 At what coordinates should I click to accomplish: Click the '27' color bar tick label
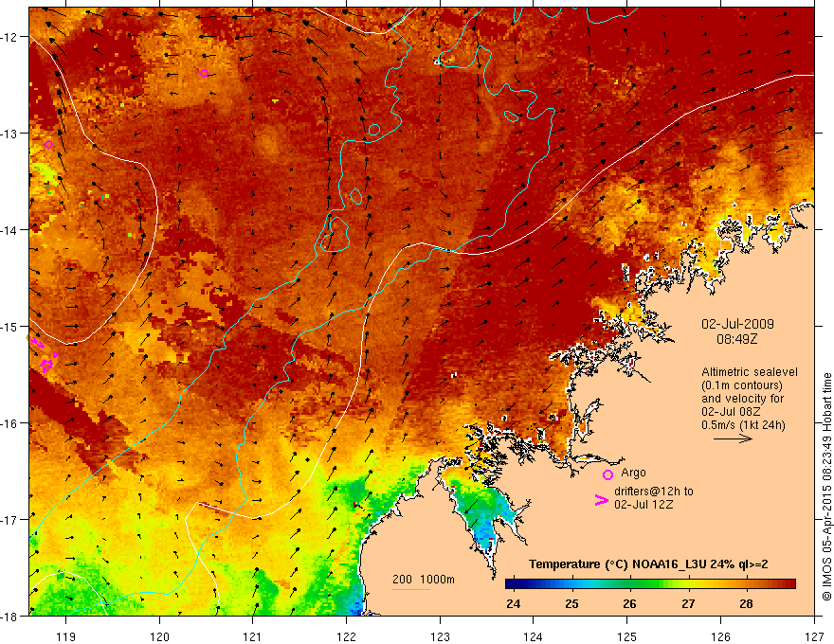(x=688, y=603)
